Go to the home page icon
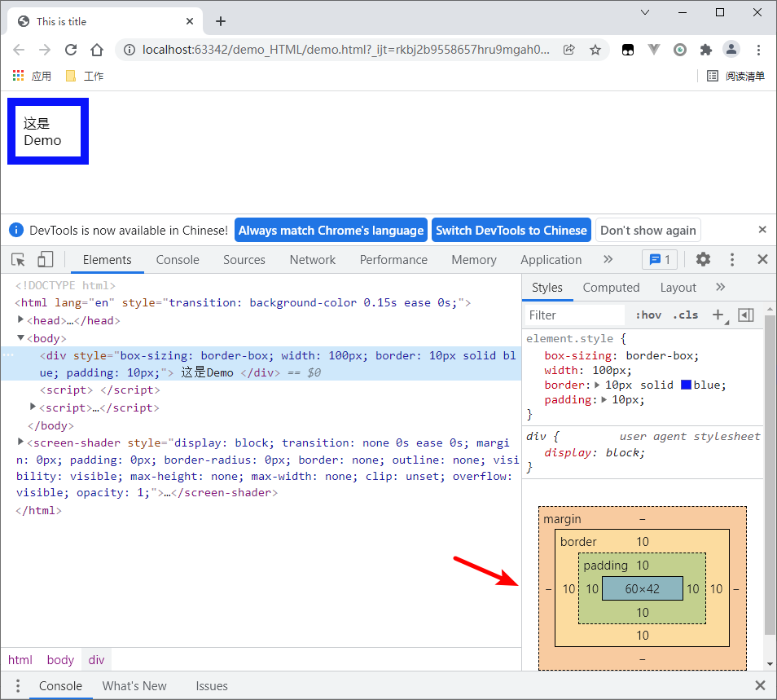 [x=97, y=50]
